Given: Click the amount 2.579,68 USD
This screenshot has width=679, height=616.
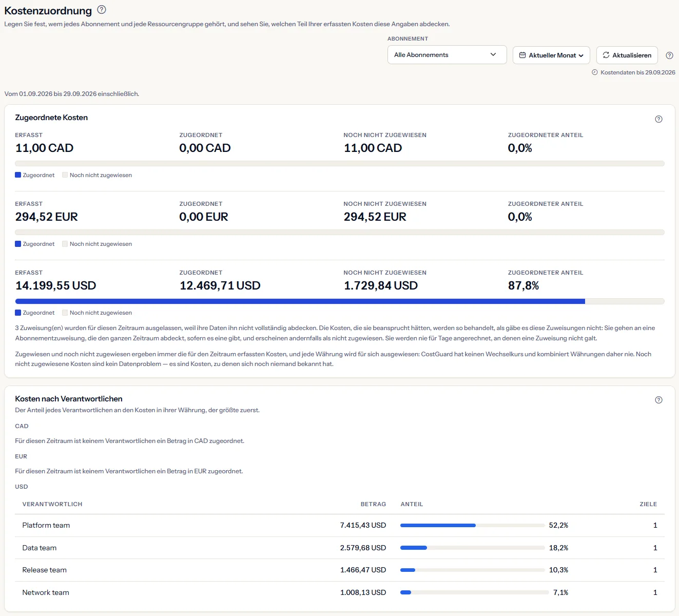Looking at the screenshot, I should [x=363, y=548].
